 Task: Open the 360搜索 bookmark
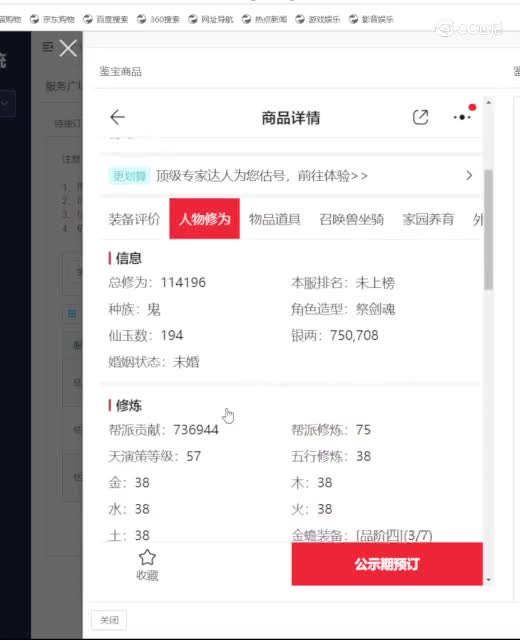pyautogui.click(x=158, y=19)
